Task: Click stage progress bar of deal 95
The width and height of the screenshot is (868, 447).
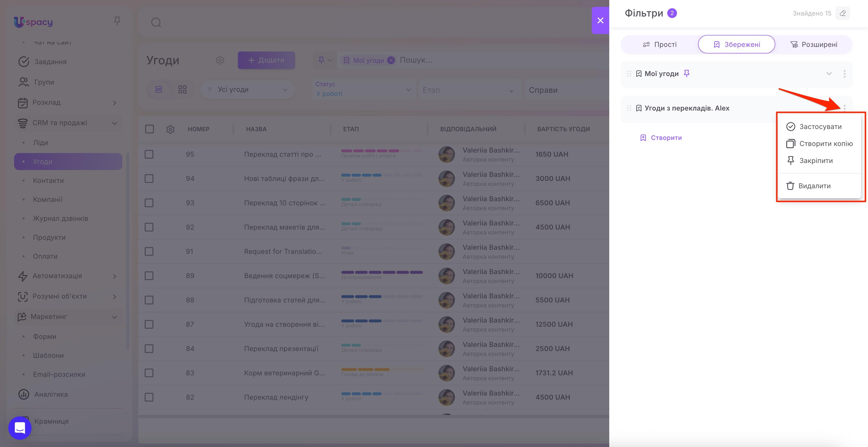Action: tap(382, 151)
